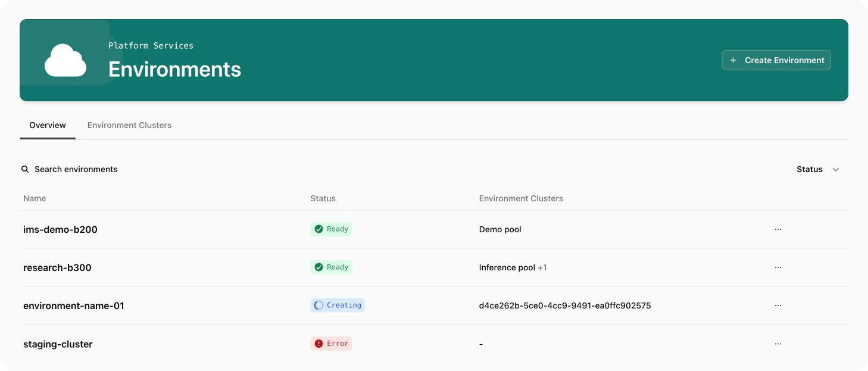This screenshot has width=868, height=371.
Task: Click the search magnifier icon
Action: pos(25,169)
